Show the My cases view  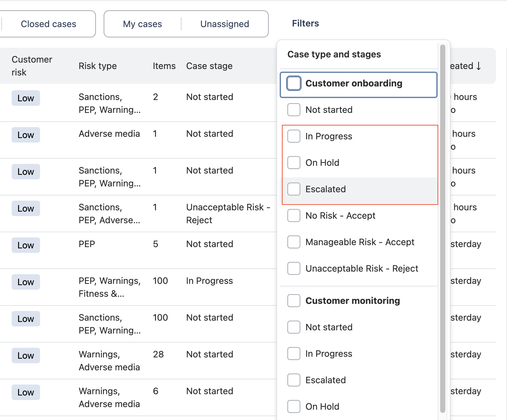pyautogui.click(x=142, y=24)
